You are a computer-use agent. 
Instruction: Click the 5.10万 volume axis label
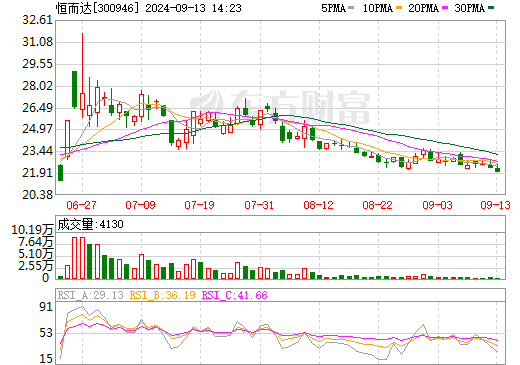(36, 254)
